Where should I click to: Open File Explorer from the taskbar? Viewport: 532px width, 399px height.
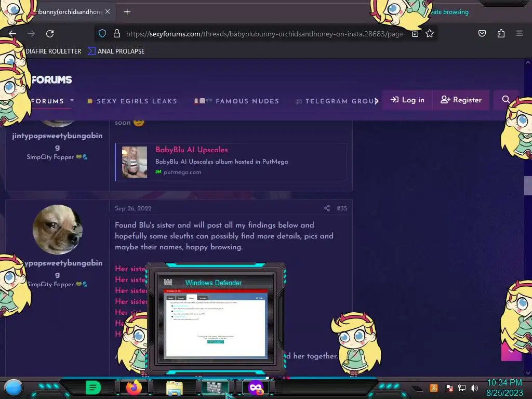tap(175, 388)
